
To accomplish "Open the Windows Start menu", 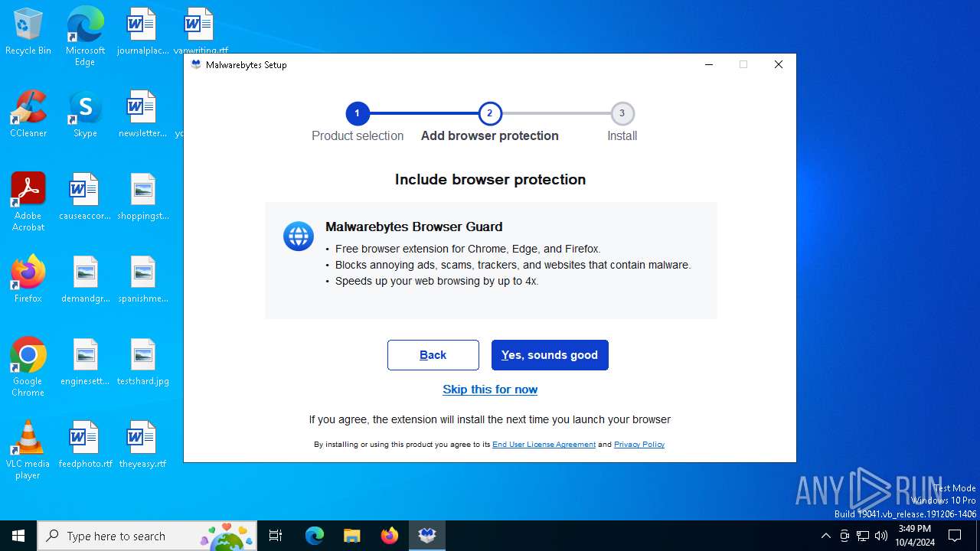I will [x=18, y=536].
